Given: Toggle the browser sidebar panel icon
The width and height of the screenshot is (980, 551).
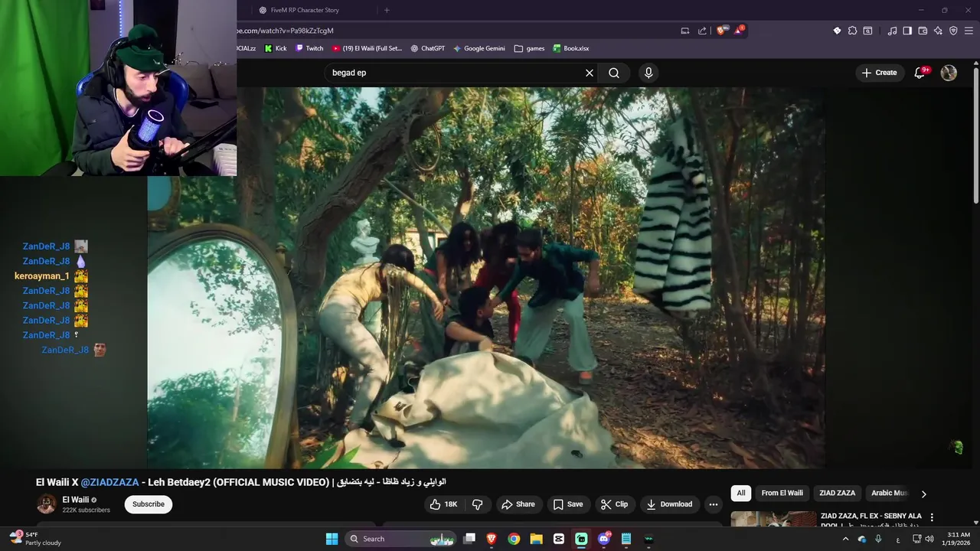Looking at the screenshot, I should tap(907, 31).
